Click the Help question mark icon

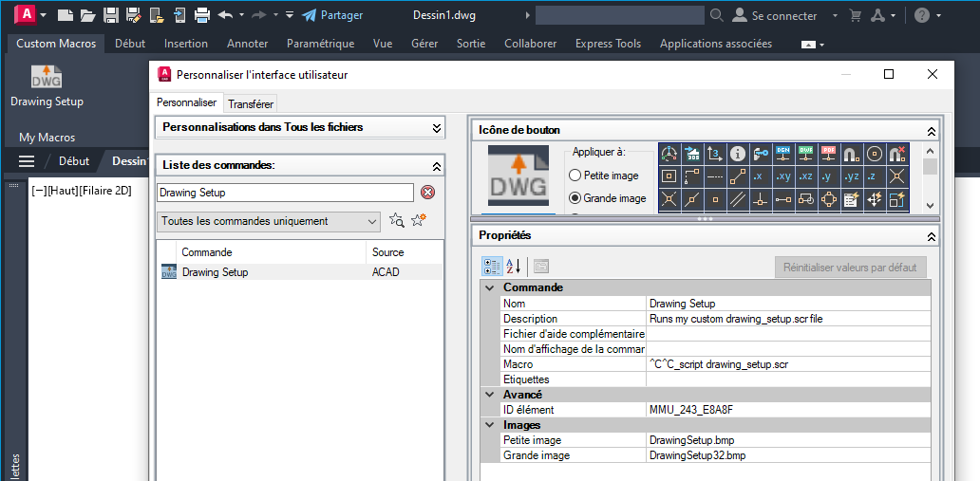pyautogui.click(x=922, y=15)
